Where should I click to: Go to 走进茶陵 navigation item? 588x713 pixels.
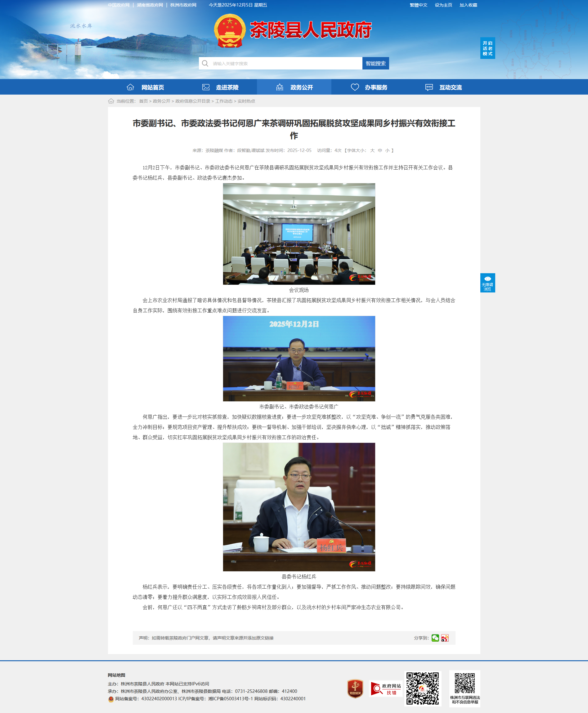220,87
